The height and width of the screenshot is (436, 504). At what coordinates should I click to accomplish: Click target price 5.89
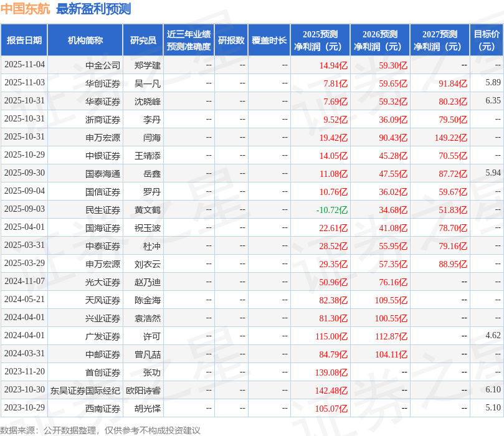493,83
